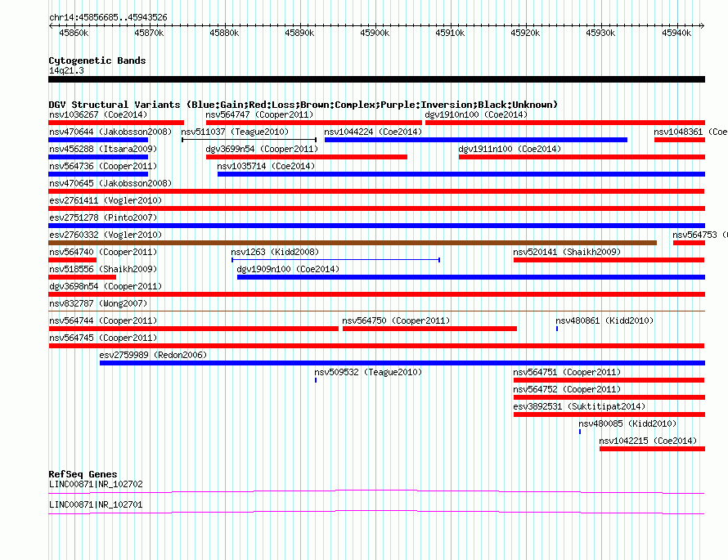The width and height of the screenshot is (728, 560).
Task: Open LINC00871|NR_102702 gene track
Action: click(x=376, y=492)
